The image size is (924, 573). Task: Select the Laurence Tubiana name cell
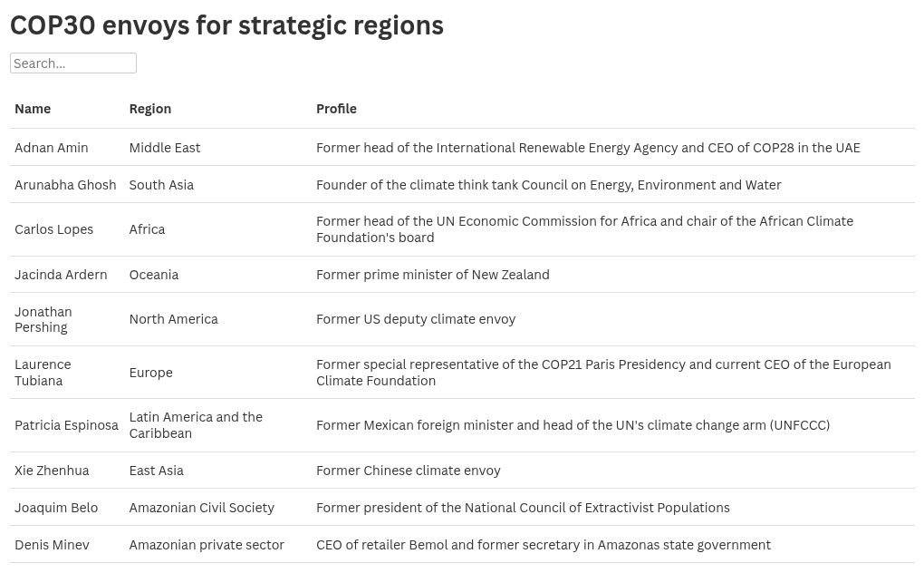pyautogui.click(x=43, y=373)
